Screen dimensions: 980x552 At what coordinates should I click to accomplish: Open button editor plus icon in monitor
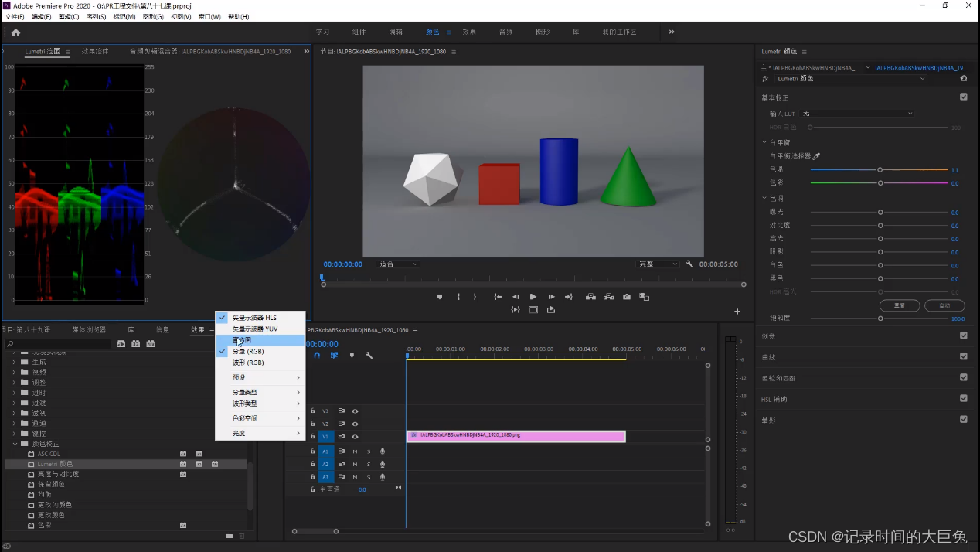tap(737, 312)
